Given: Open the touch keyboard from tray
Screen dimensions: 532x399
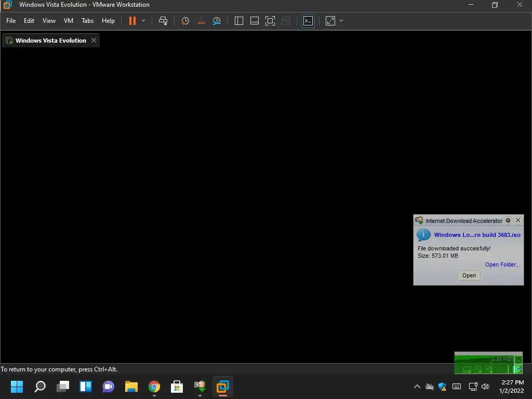Looking at the screenshot, I should pos(457,387).
